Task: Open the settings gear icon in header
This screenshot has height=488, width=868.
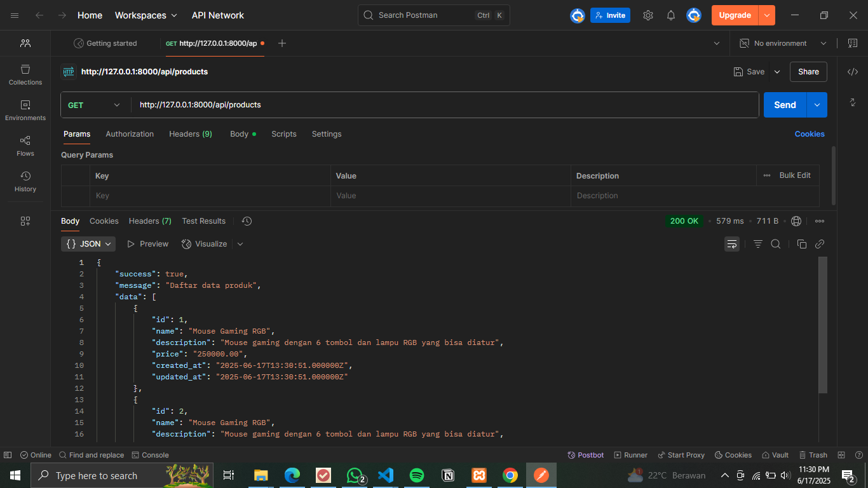Action: click(x=648, y=15)
